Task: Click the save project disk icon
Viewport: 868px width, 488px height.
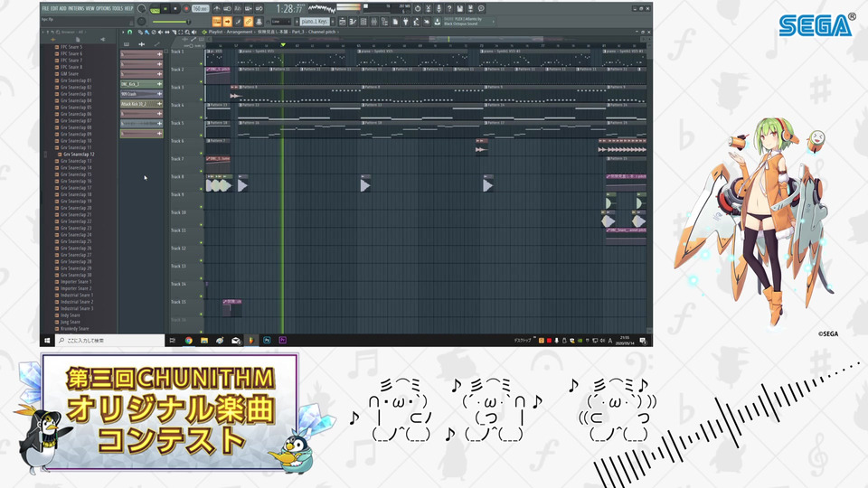Action: click(x=460, y=8)
